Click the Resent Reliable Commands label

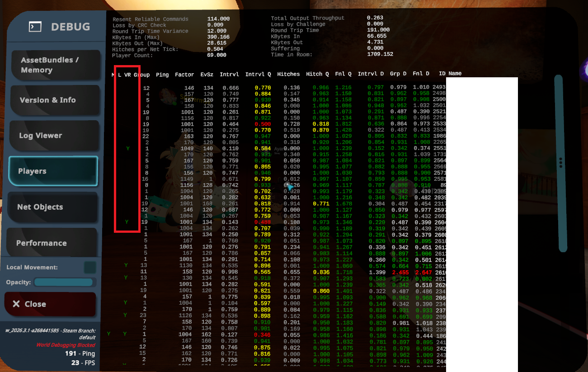tap(151, 19)
